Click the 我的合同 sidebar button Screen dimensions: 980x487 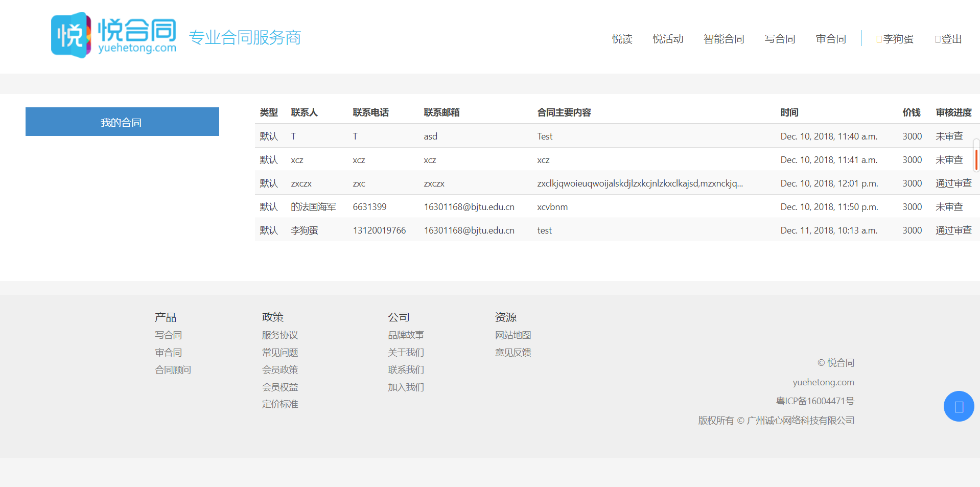pyautogui.click(x=122, y=122)
